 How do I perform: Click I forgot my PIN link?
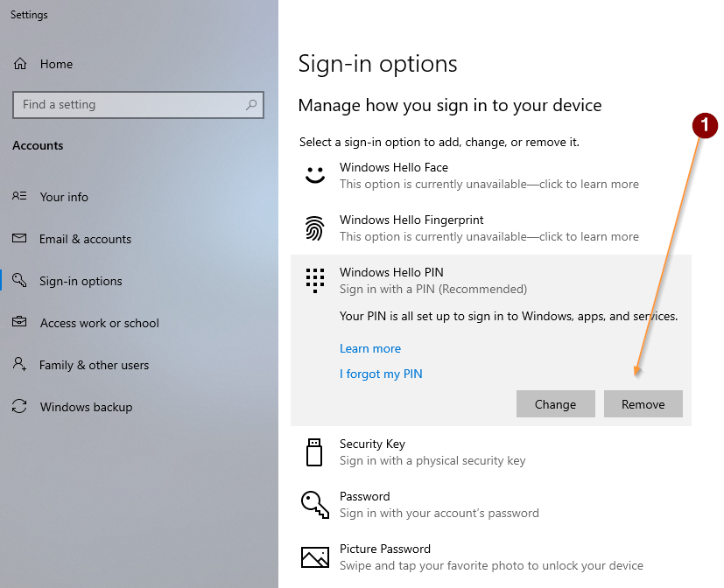(381, 374)
